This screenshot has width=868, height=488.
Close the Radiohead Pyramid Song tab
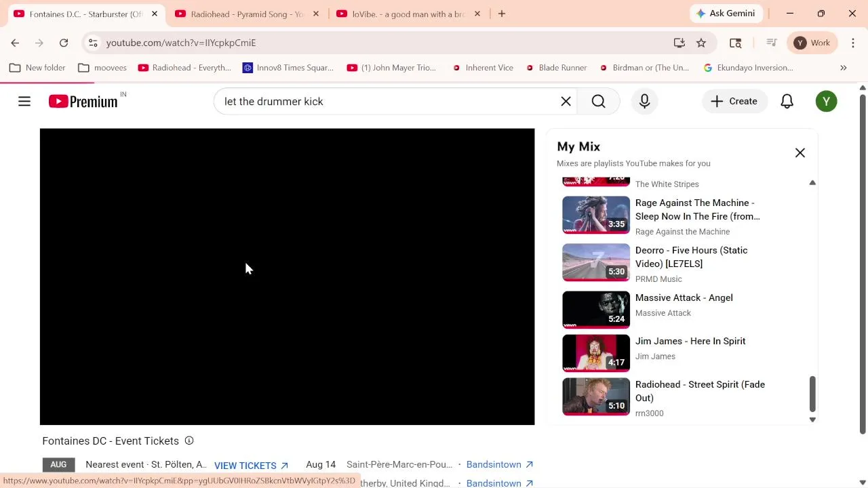click(316, 14)
